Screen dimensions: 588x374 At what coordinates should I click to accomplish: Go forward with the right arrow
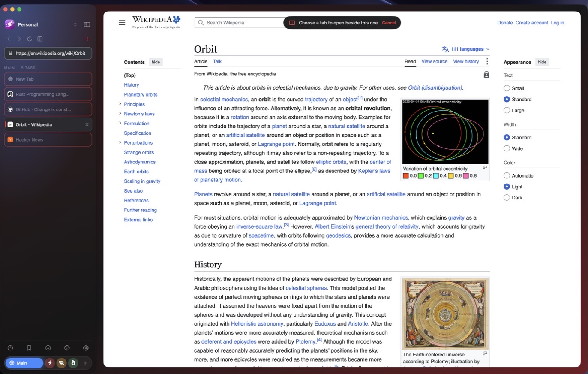(19, 39)
